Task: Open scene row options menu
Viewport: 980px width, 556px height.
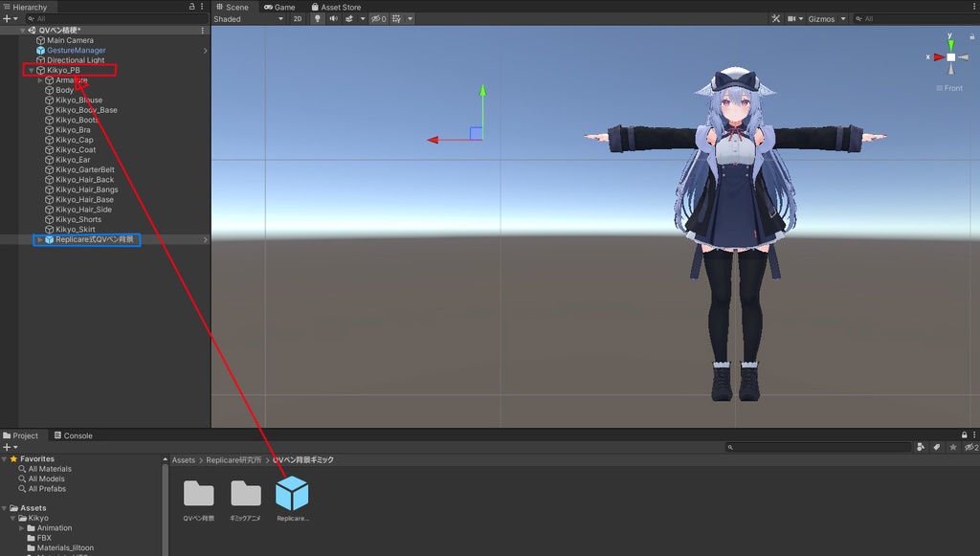Action: pos(202,30)
